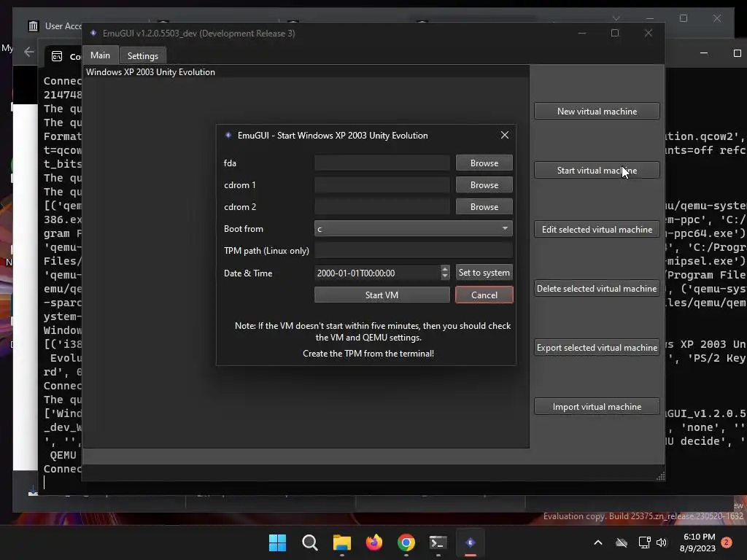Click Delete selected virtual machine
Viewport: 747px width, 560px height.
point(597,288)
